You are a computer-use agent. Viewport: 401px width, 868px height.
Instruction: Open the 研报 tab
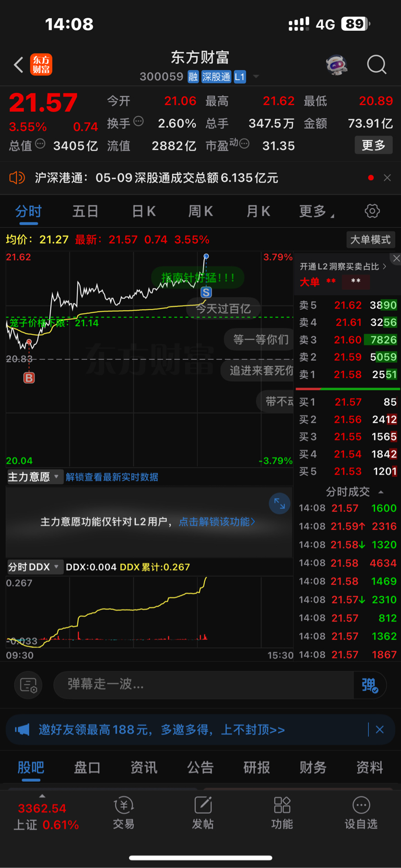[x=257, y=767]
